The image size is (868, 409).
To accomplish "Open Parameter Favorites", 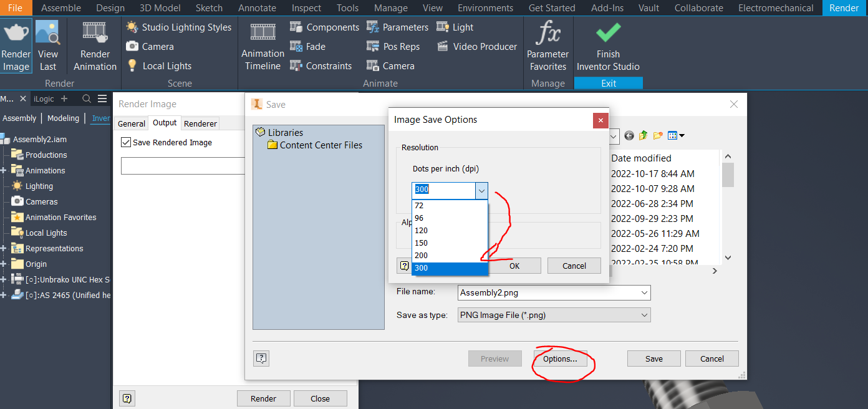I will point(547,45).
